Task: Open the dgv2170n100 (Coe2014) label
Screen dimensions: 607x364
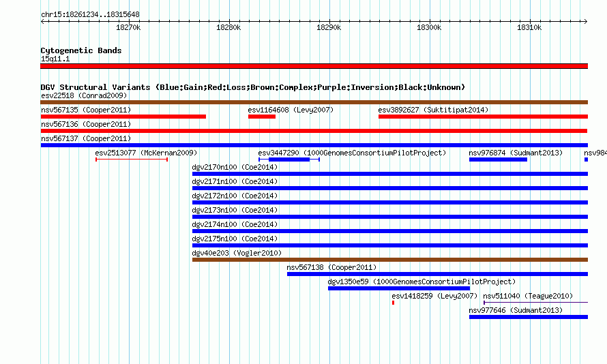Action: [x=235, y=168]
